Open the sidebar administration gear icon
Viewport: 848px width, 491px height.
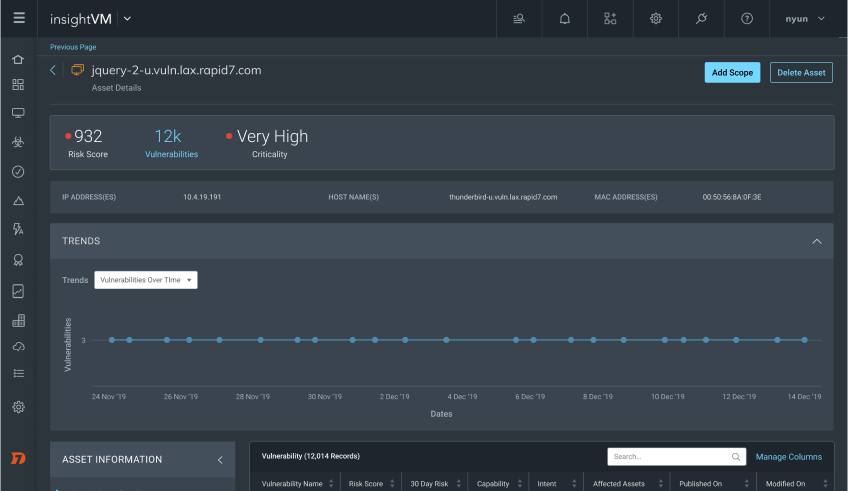coord(18,407)
